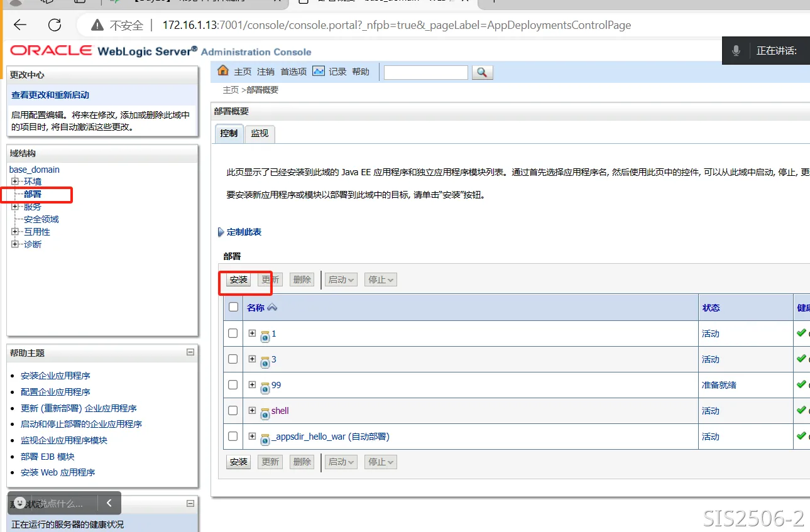Click the top 安装 button
Image resolution: width=810 pixels, height=532 pixels.
tap(239, 280)
